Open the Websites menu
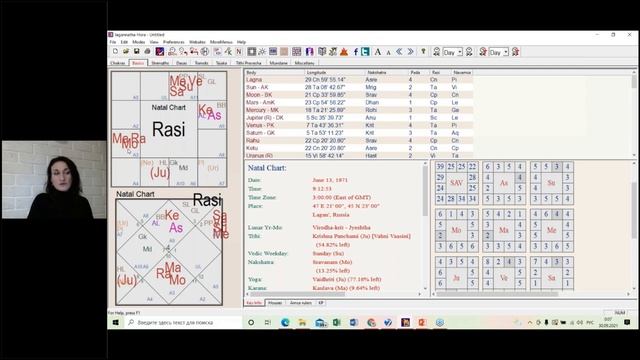640x360 pixels. click(x=197, y=42)
